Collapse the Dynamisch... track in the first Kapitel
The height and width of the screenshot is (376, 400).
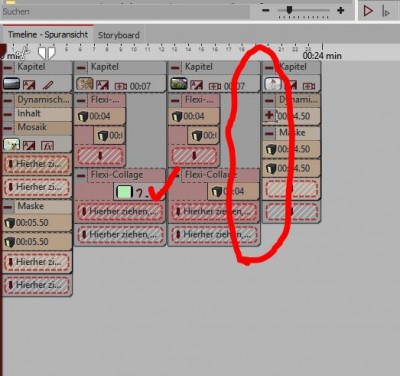click(x=8, y=100)
